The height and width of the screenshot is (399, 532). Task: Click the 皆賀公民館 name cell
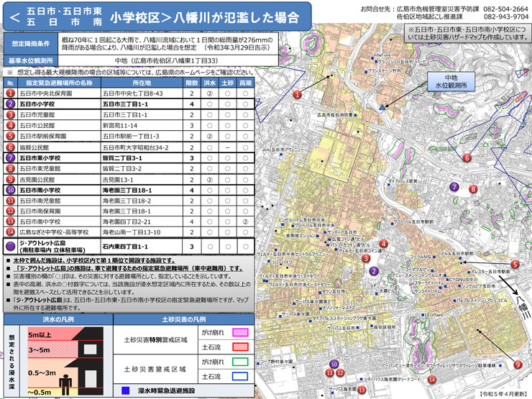click(59, 147)
